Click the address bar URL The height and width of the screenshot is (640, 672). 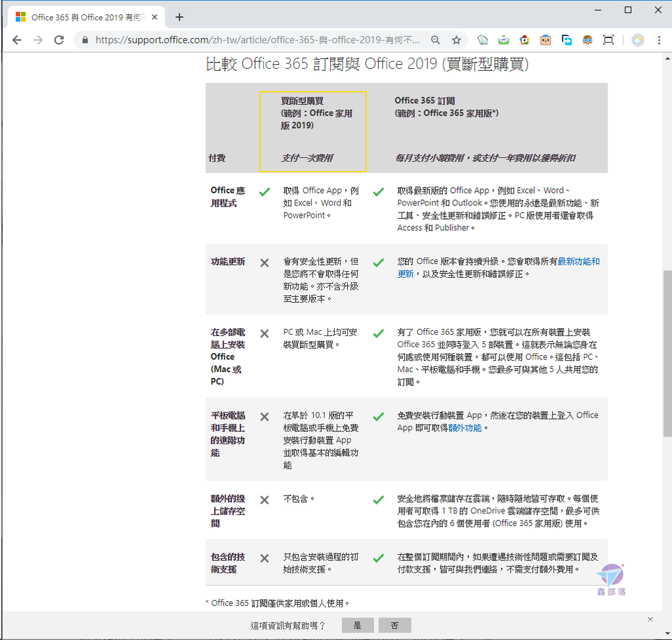pos(257,40)
